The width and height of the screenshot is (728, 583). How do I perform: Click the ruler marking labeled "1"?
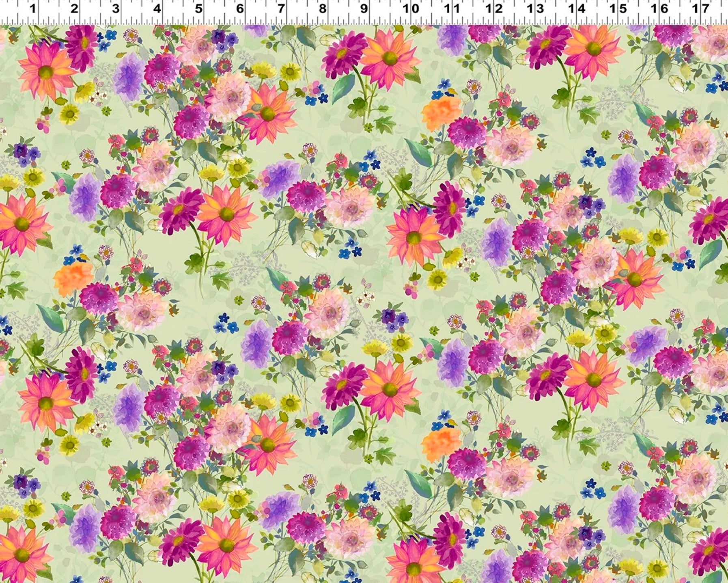[33, 9]
